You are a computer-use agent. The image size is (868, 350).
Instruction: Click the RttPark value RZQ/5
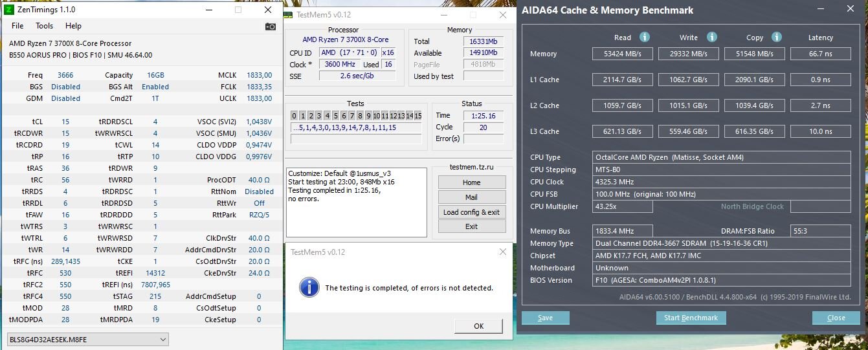pyautogui.click(x=259, y=215)
